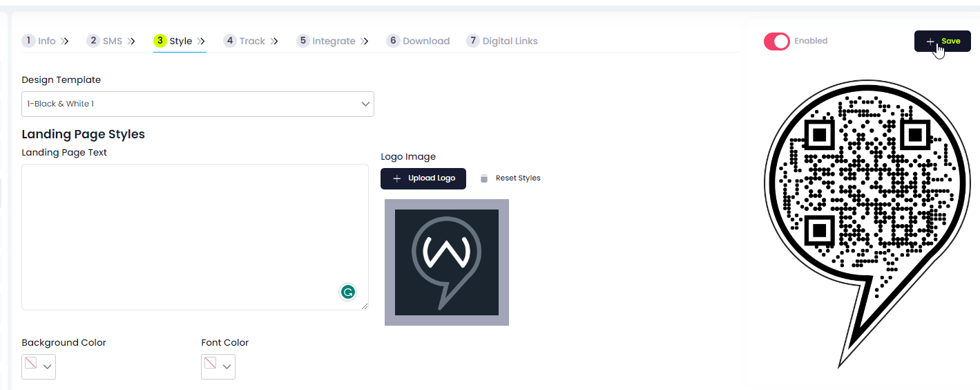Click the Upload Logo button
This screenshot has width=980, height=390.
point(423,178)
